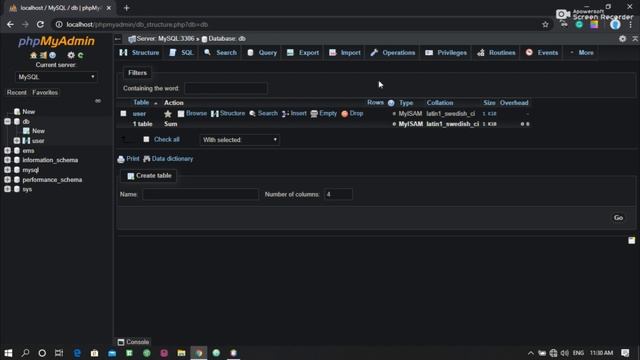Screen dimensions: 640x360
Task: Click the link chain icon in sidebar
Action: (x=98, y=100)
